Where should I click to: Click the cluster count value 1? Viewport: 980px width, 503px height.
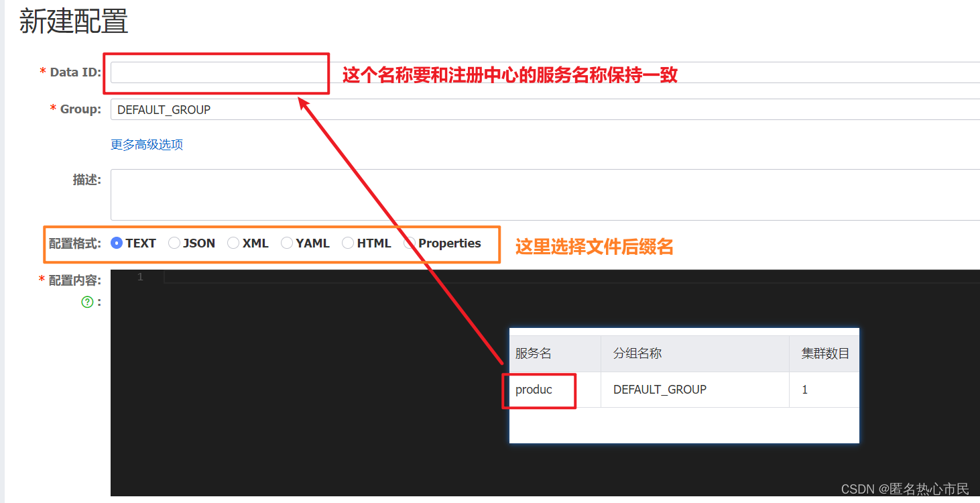804,390
